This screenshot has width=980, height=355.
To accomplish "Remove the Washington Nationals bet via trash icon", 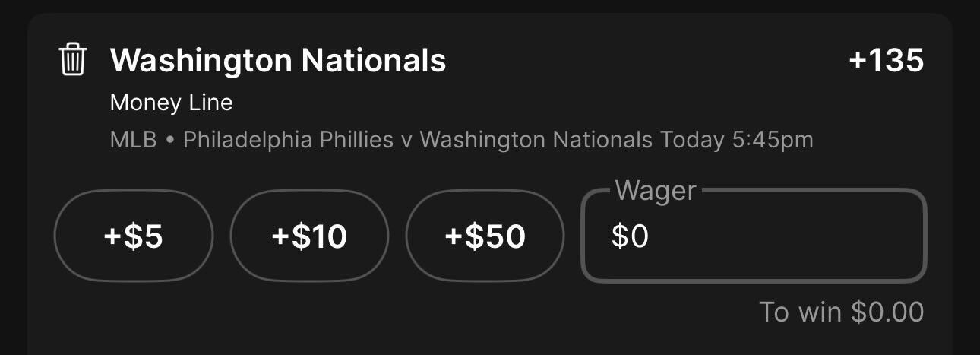I will point(73,60).
